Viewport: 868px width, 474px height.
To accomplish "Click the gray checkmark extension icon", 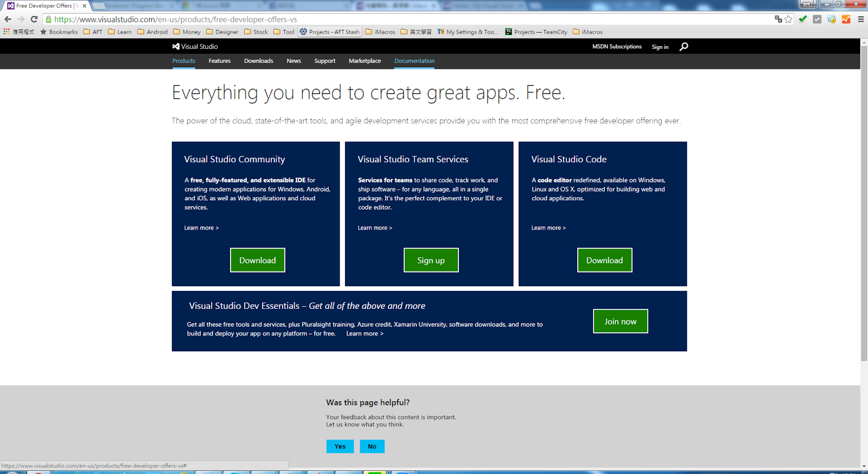I will click(x=817, y=19).
